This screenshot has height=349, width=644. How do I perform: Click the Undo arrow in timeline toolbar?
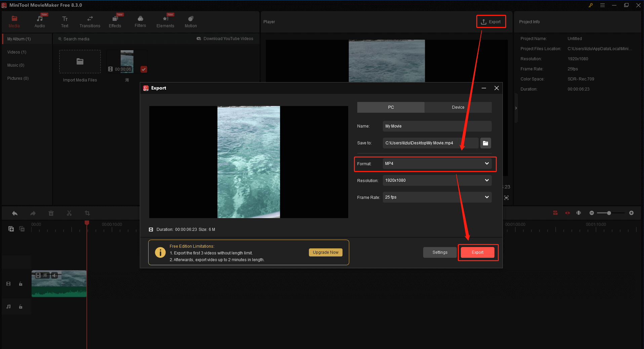[x=15, y=213]
